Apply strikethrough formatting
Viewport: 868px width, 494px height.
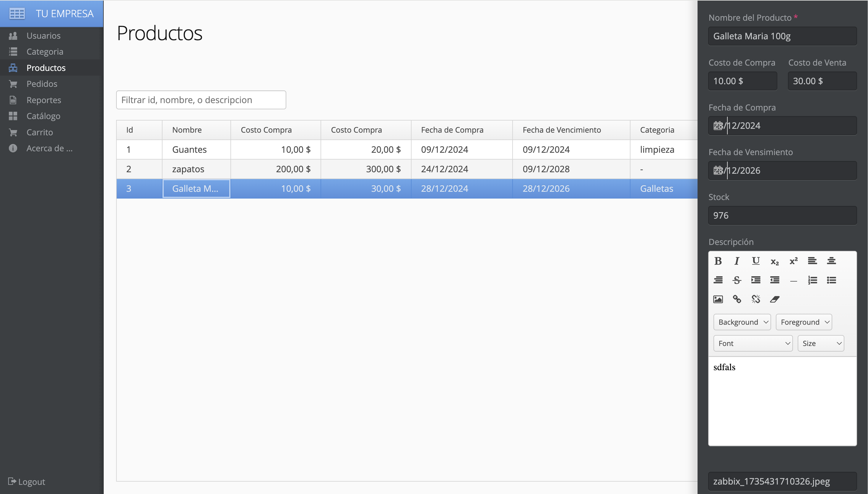pos(737,280)
